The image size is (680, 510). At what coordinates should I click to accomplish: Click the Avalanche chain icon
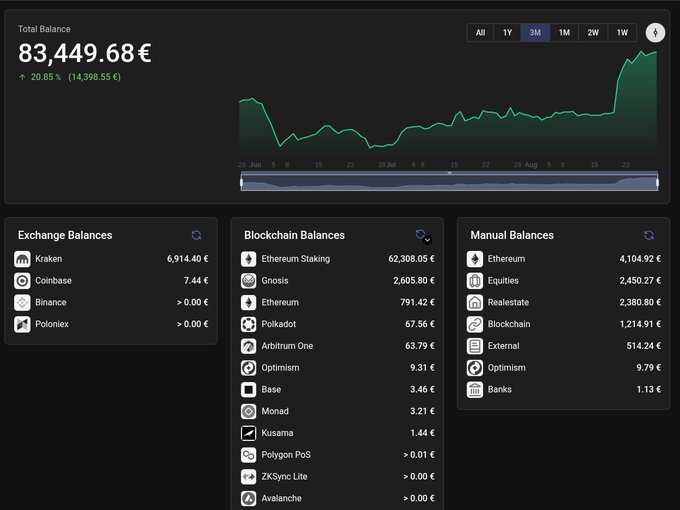click(248, 498)
